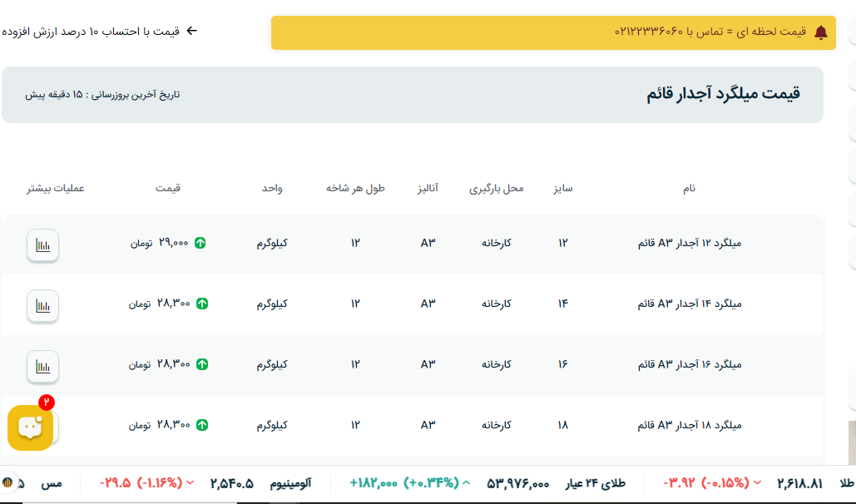Image resolution: width=856 pixels, height=504 pixels.
Task: Click the محل بارگیری column header
Action: pyautogui.click(x=497, y=189)
